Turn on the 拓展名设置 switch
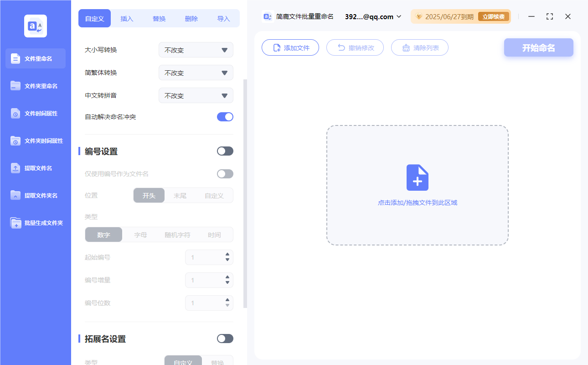 [225, 339]
